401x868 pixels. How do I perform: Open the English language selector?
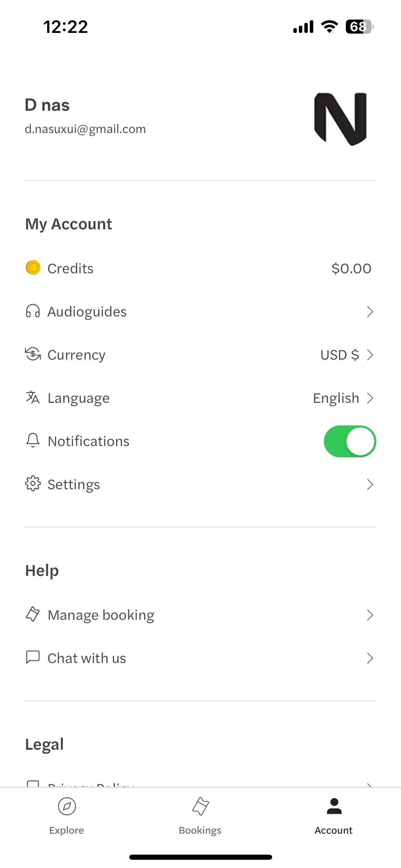(x=343, y=398)
